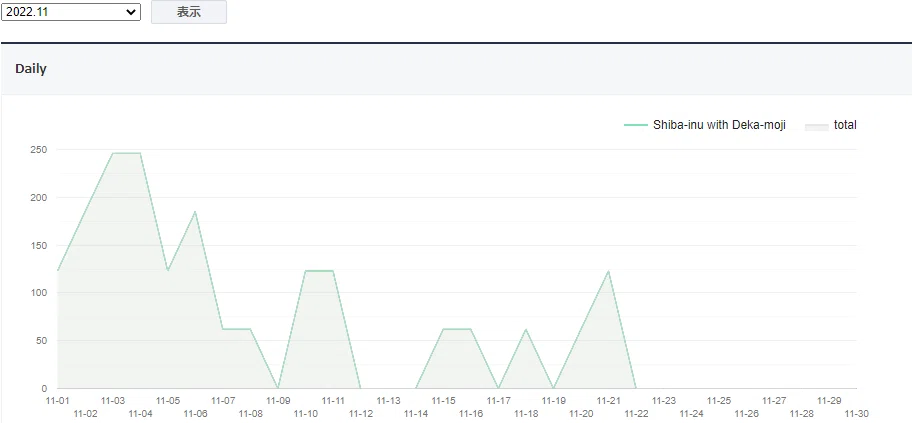Click the 11-26 x-axis label
Viewport: 912px width, 423px height.
747,414
